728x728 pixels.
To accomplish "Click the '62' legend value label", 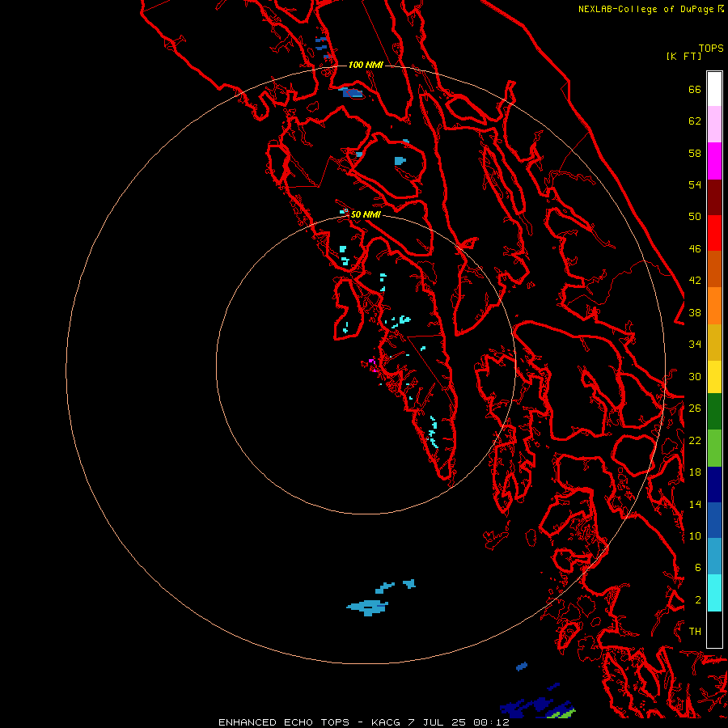I will (695, 121).
